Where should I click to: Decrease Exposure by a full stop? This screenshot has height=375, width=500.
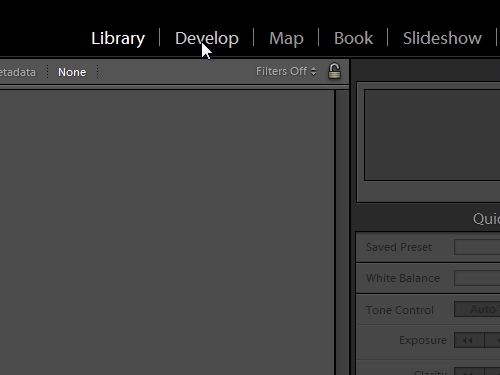[x=469, y=340]
